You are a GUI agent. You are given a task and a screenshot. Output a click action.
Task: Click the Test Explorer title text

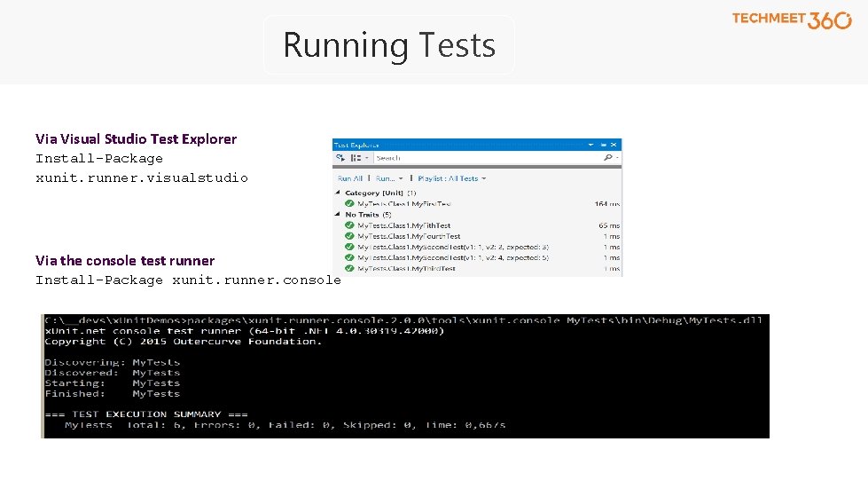[x=356, y=145]
